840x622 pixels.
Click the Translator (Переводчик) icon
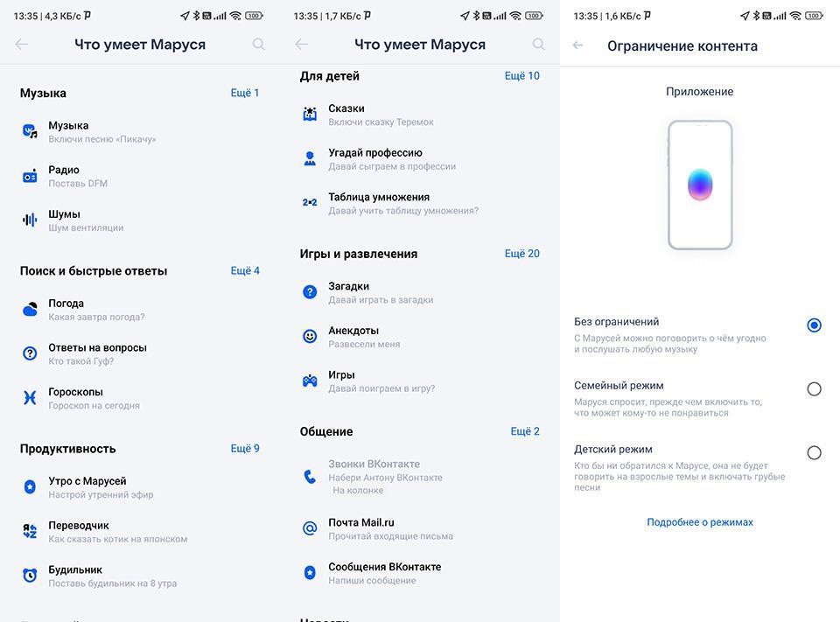click(x=30, y=531)
